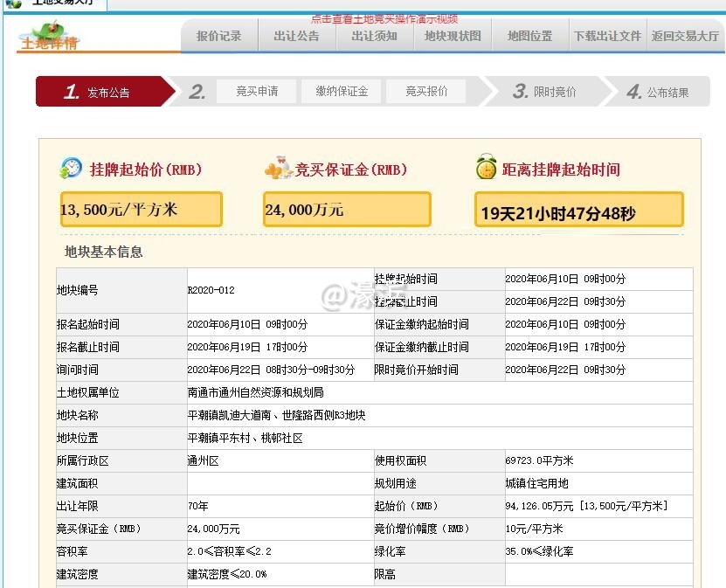Screen dimensions: 726x588
Task: Return to hall via 返回交易大厅
Action: click(684, 37)
